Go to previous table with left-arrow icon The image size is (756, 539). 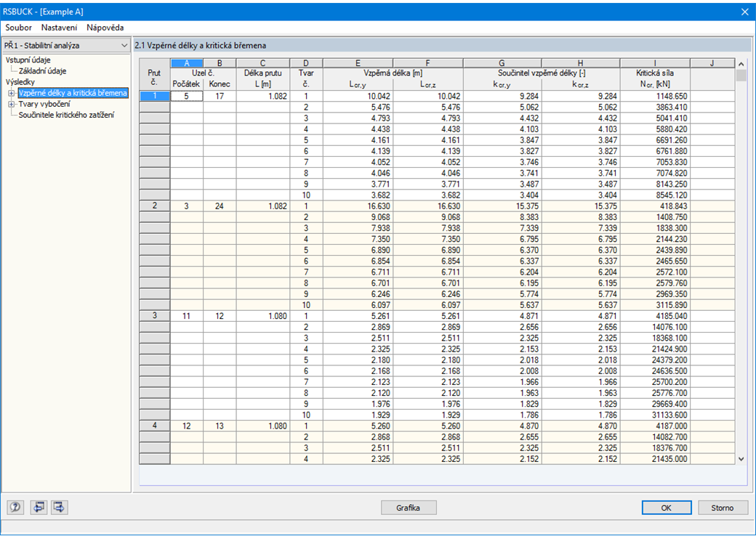click(39, 507)
